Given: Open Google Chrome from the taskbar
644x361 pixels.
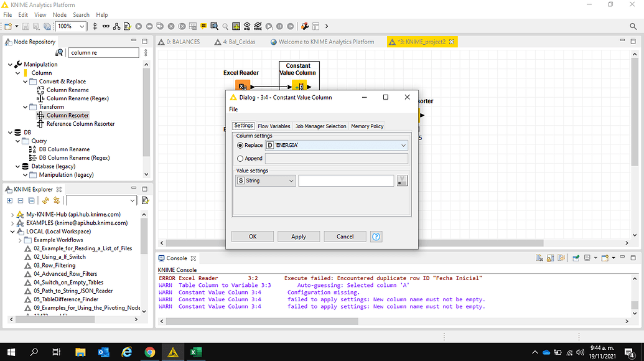Looking at the screenshot, I should click(149, 352).
